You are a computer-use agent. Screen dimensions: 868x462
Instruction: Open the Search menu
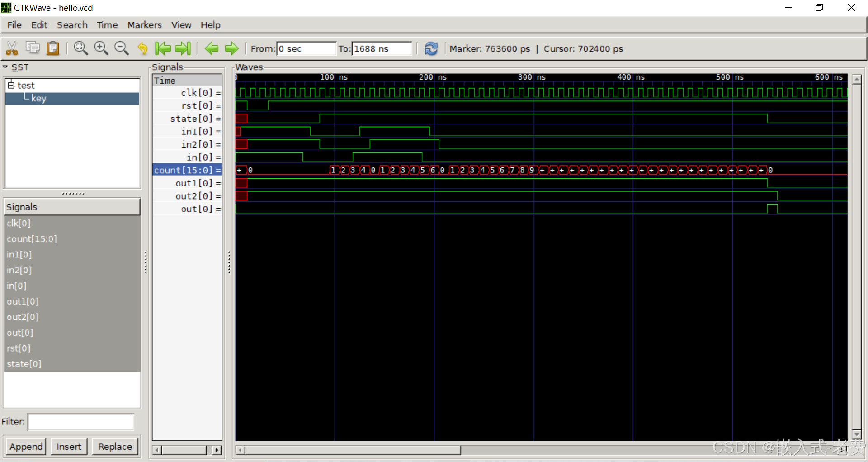coord(72,25)
